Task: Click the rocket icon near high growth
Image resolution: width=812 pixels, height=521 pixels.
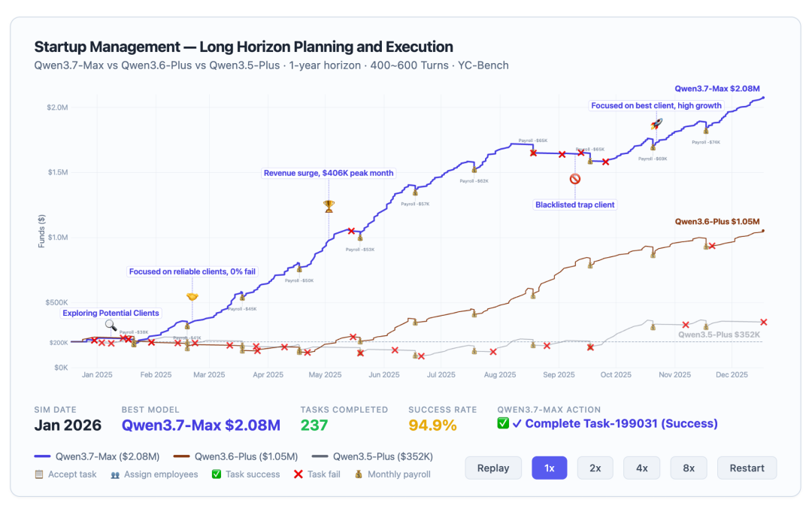Action: click(x=656, y=124)
